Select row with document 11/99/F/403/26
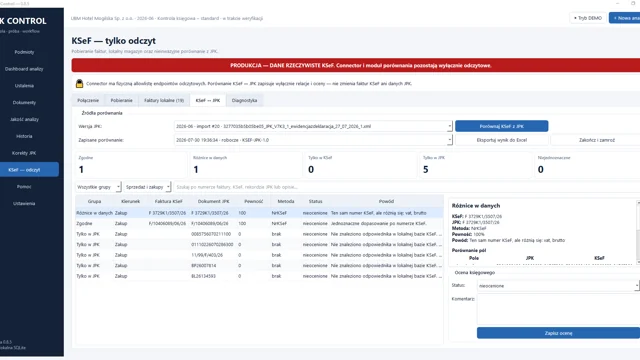The image size is (640, 360). [x=259, y=255]
